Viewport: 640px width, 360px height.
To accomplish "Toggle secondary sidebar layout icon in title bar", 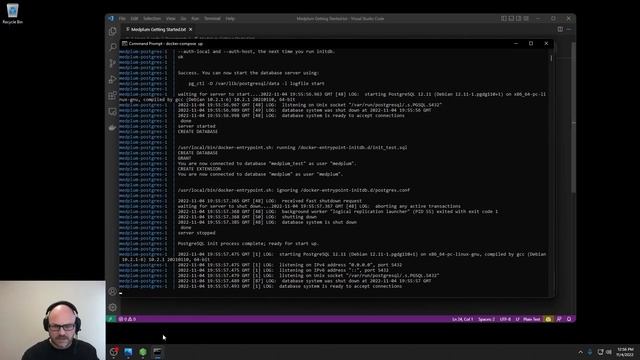I will (x=518, y=18).
